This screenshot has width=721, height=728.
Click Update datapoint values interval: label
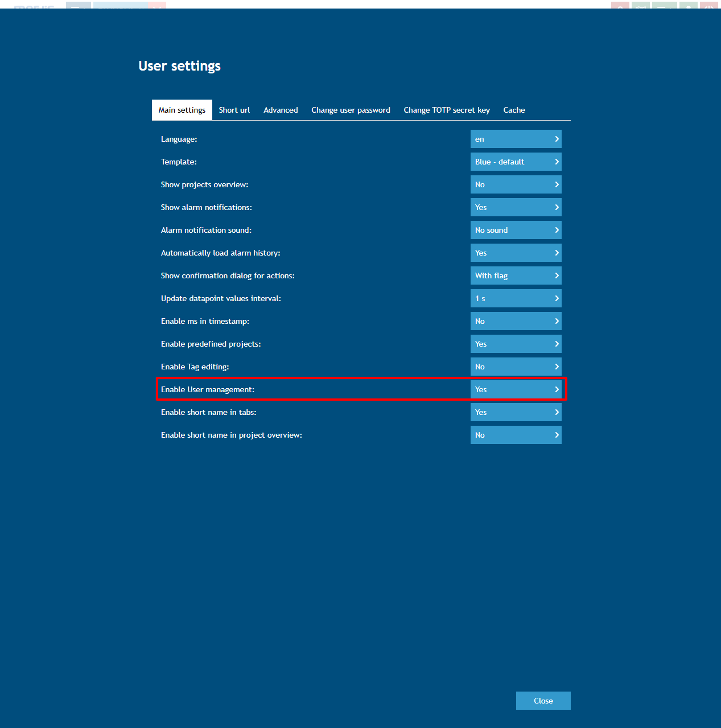[221, 298]
